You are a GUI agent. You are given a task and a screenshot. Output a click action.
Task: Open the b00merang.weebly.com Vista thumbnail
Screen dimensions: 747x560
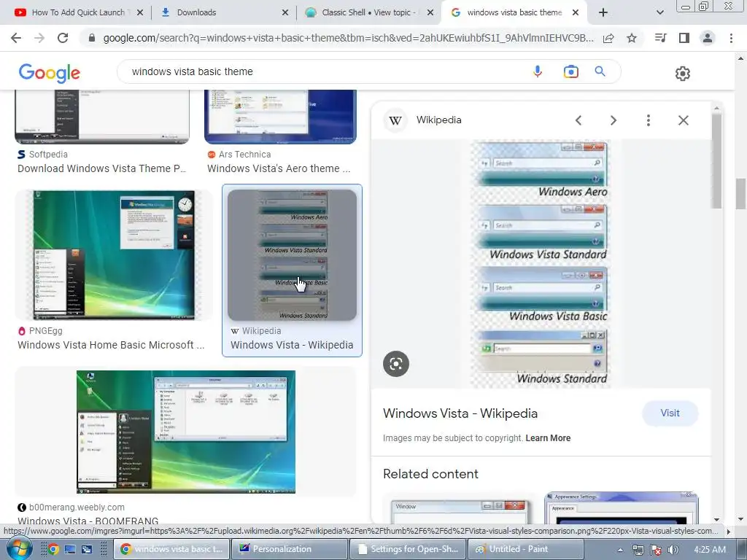point(186,432)
